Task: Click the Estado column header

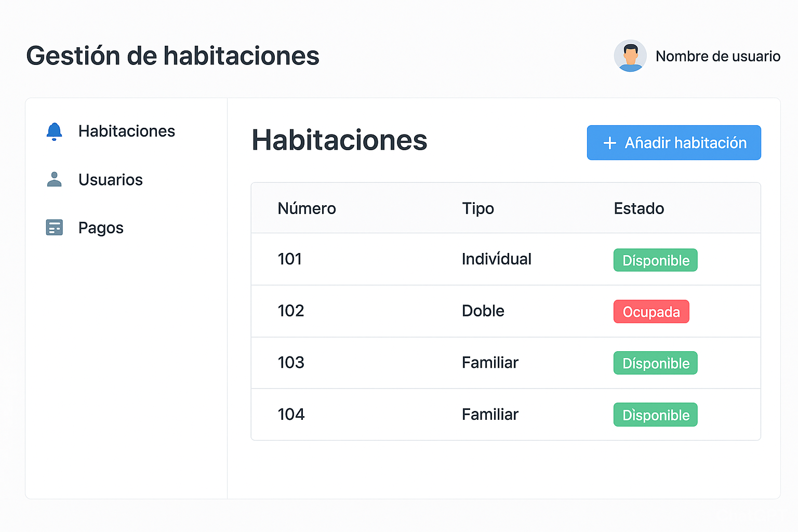Action: [x=639, y=208]
